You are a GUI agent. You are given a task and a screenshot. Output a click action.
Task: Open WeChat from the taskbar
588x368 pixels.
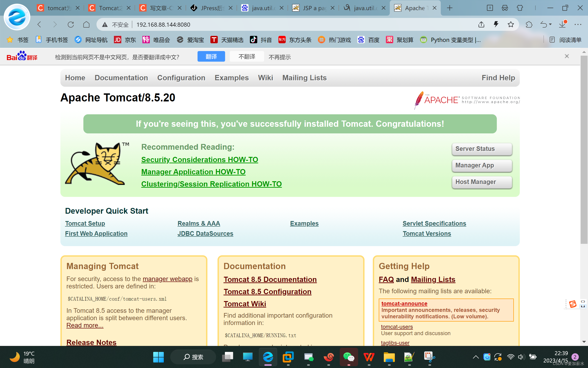click(x=349, y=357)
